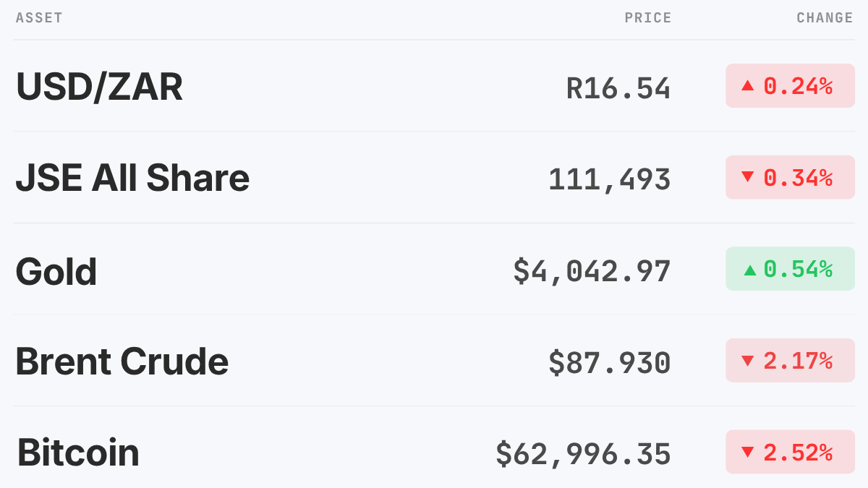Click the 0.24% change badge
This screenshot has height=488, width=868.
[791, 86]
